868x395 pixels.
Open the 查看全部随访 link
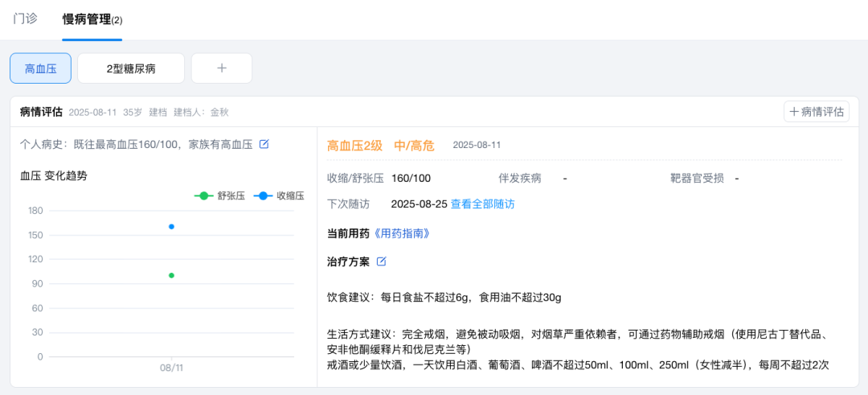tap(483, 204)
